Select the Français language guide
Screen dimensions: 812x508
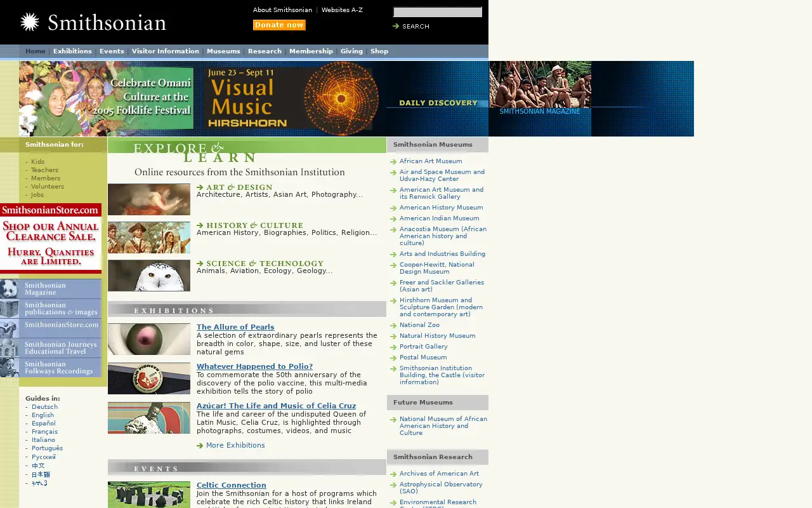(x=44, y=432)
